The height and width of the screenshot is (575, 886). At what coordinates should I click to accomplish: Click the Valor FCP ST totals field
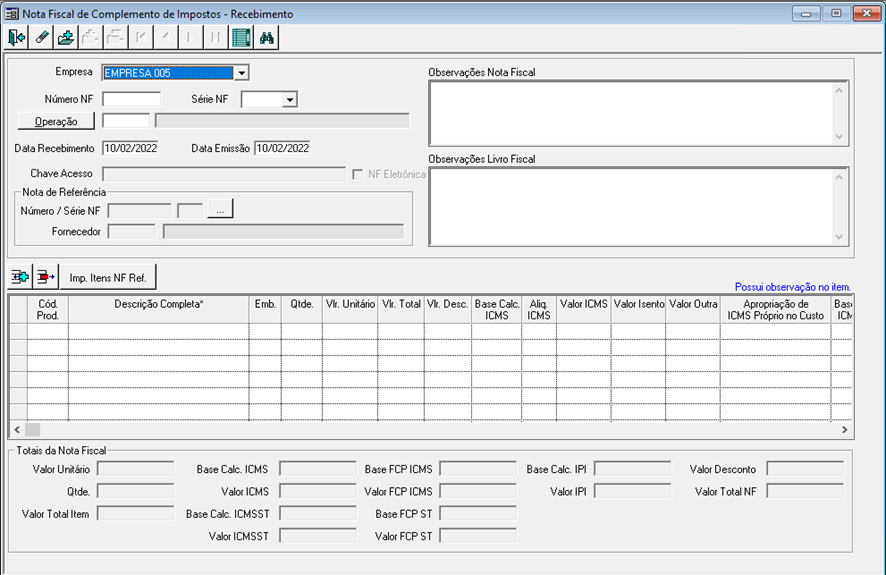coord(478,536)
